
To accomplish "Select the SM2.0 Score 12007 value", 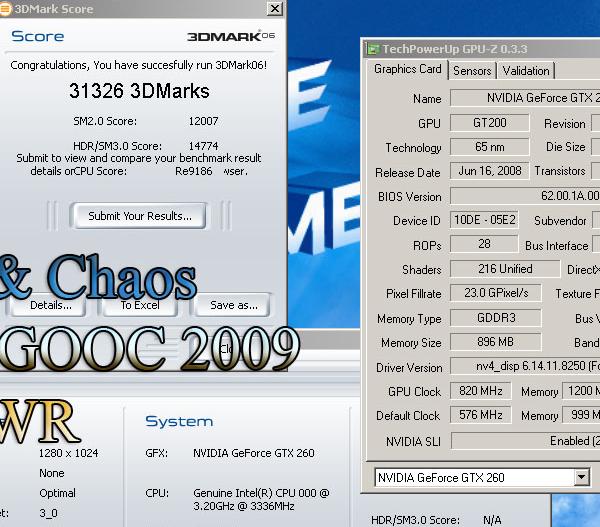I will (x=203, y=121).
